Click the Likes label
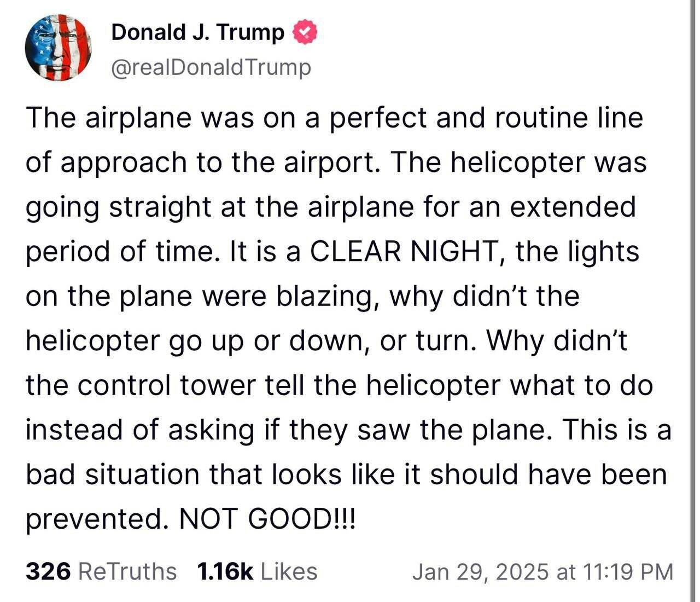Viewport: 700px width, 602px height. pyautogui.click(x=289, y=571)
